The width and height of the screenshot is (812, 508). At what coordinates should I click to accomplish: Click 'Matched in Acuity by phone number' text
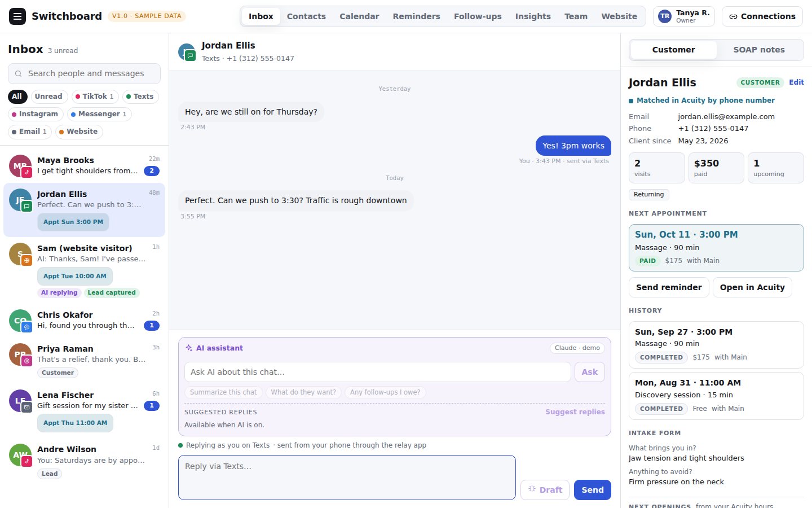[705, 100]
